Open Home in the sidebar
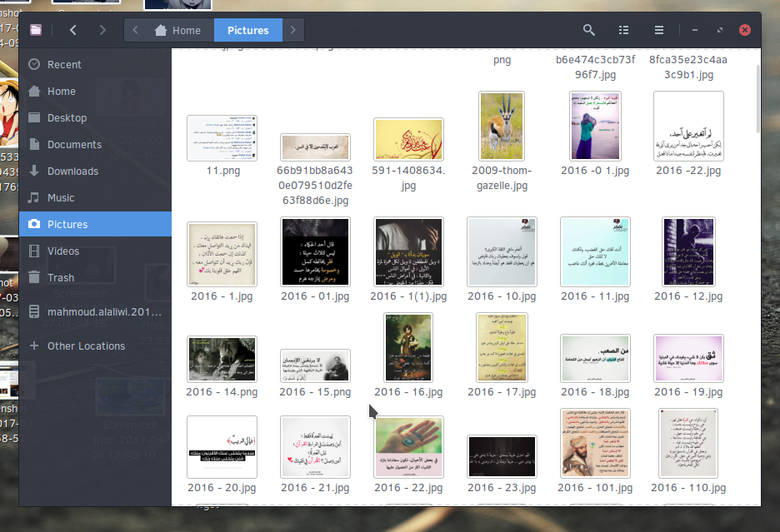This screenshot has height=532, width=780. 95,91
